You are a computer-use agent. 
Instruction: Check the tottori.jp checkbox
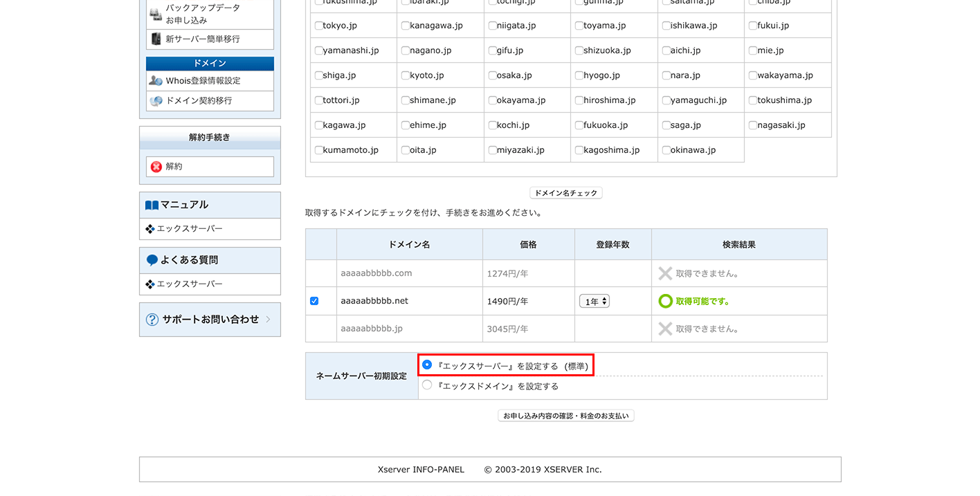(318, 100)
